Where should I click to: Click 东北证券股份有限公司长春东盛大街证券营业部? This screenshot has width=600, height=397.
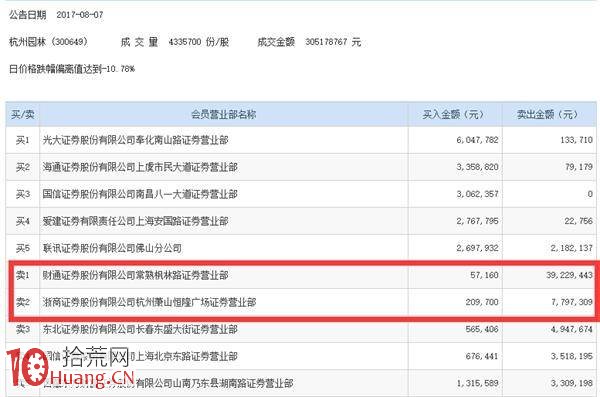coord(140,329)
